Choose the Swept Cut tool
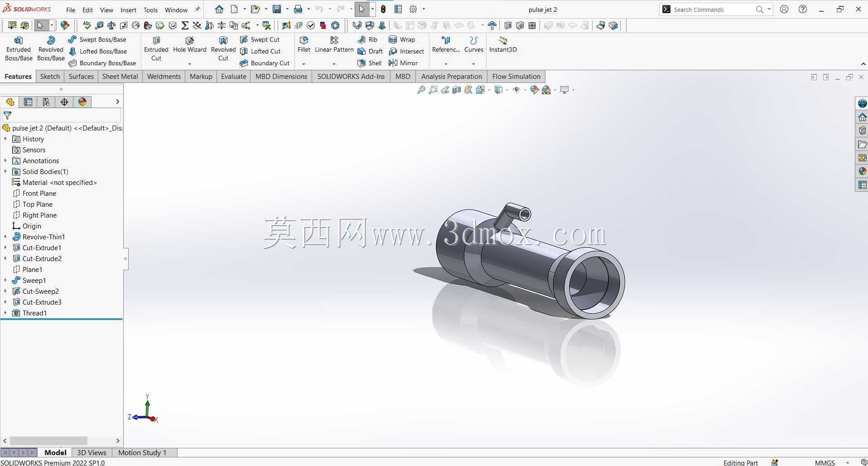This screenshot has height=466, width=868. click(260, 39)
